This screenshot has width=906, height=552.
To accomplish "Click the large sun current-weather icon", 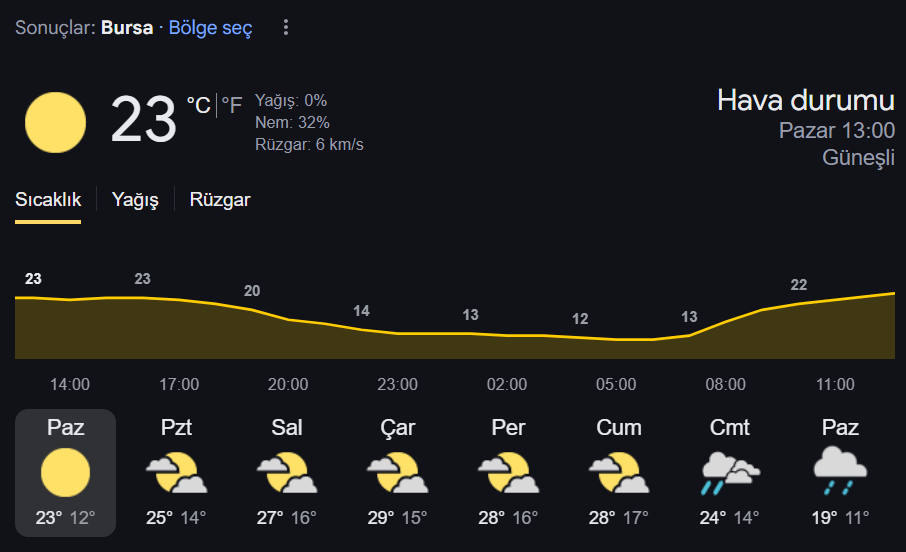I will (55, 123).
